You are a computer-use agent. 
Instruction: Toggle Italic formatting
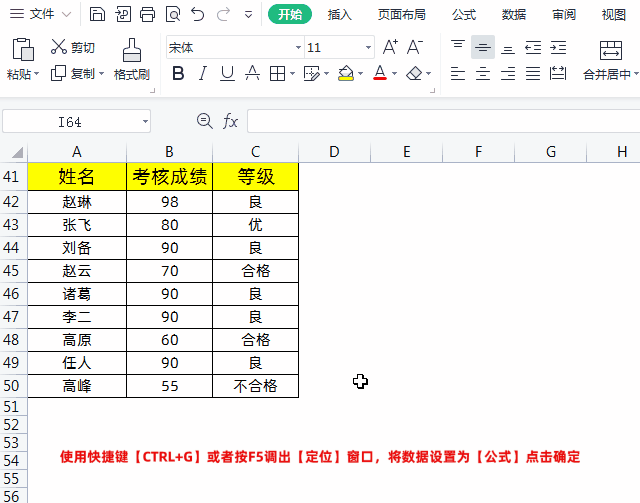(x=202, y=73)
